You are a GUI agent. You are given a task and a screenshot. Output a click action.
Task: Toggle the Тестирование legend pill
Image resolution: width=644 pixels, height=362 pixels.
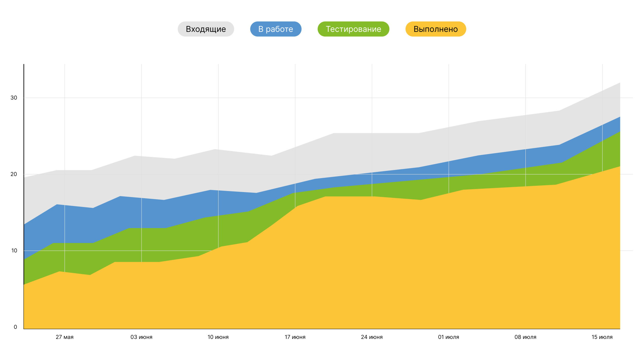tap(353, 29)
